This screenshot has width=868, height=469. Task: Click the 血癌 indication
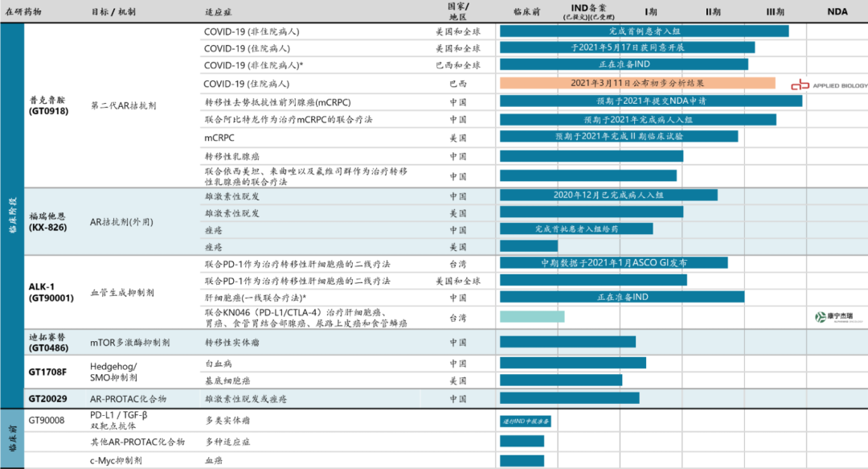point(214,460)
